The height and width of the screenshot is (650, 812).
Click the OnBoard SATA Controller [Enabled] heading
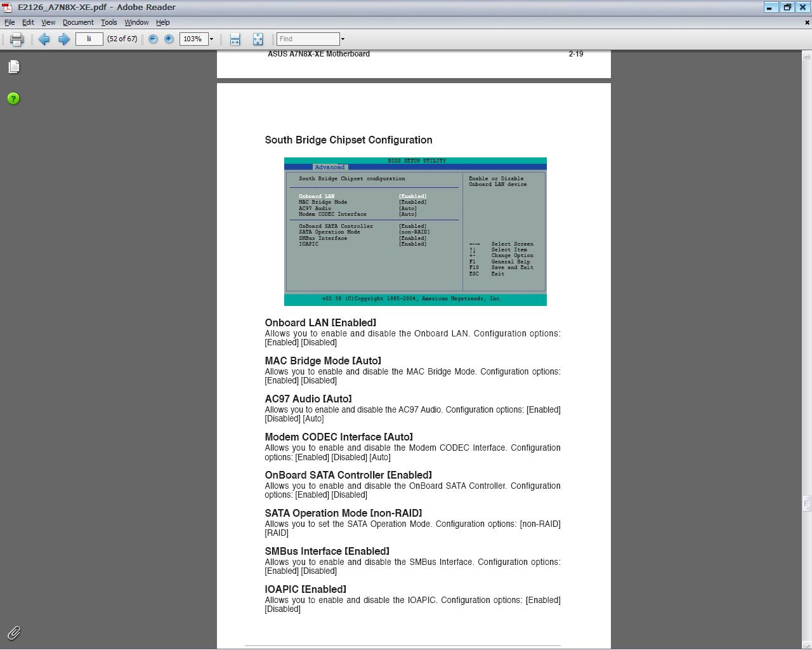348,475
